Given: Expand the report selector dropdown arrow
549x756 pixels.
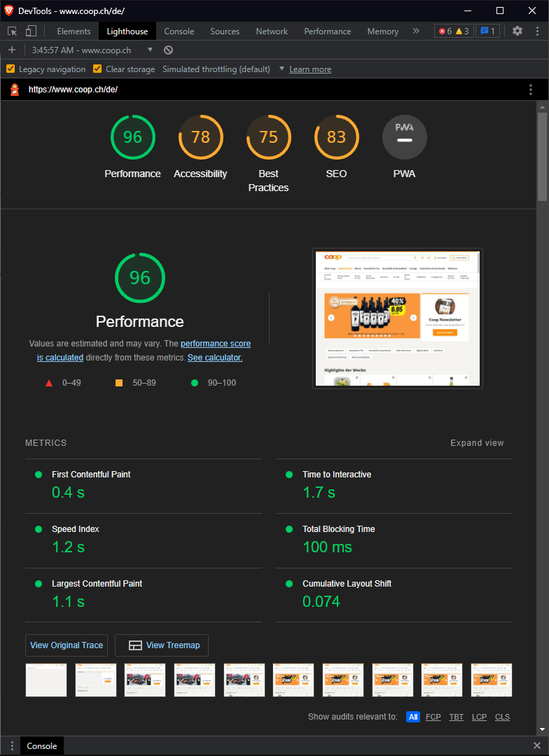Looking at the screenshot, I should [x=150, y=50].
